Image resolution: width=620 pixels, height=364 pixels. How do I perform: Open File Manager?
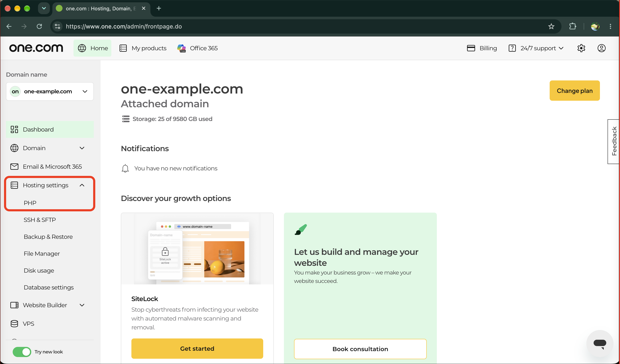coord(42,254)
